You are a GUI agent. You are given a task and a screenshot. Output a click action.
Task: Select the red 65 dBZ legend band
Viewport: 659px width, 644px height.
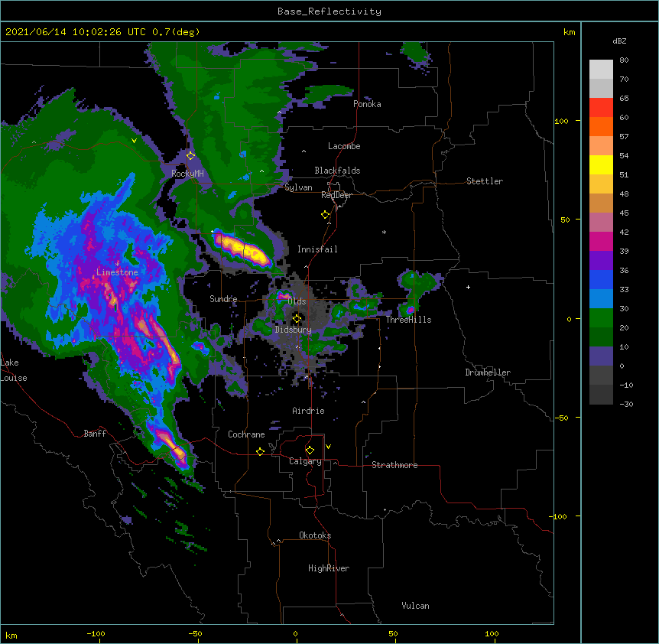point(601,108)
